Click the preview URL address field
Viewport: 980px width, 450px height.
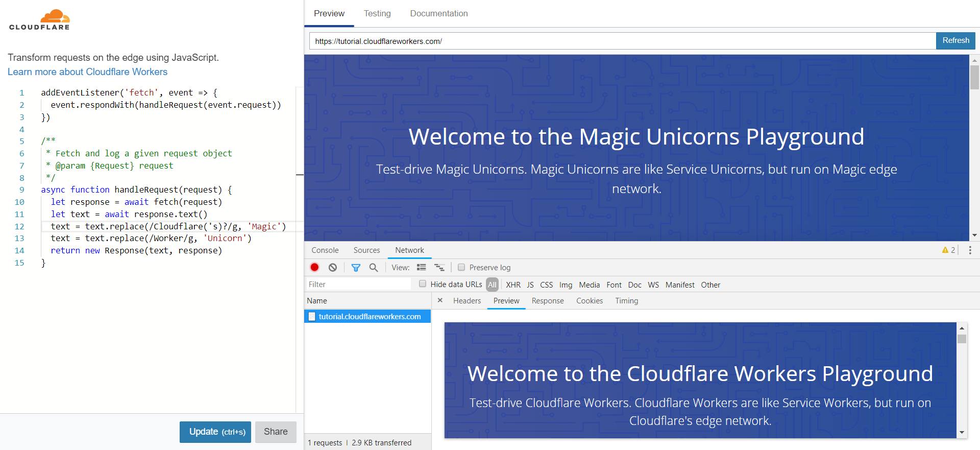[x=622, y=41]
